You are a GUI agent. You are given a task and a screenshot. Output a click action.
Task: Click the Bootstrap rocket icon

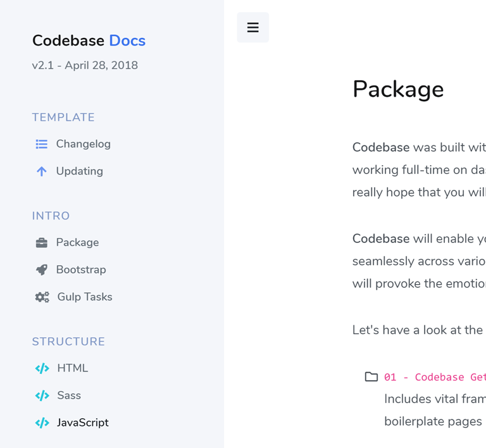click(42, 270)
